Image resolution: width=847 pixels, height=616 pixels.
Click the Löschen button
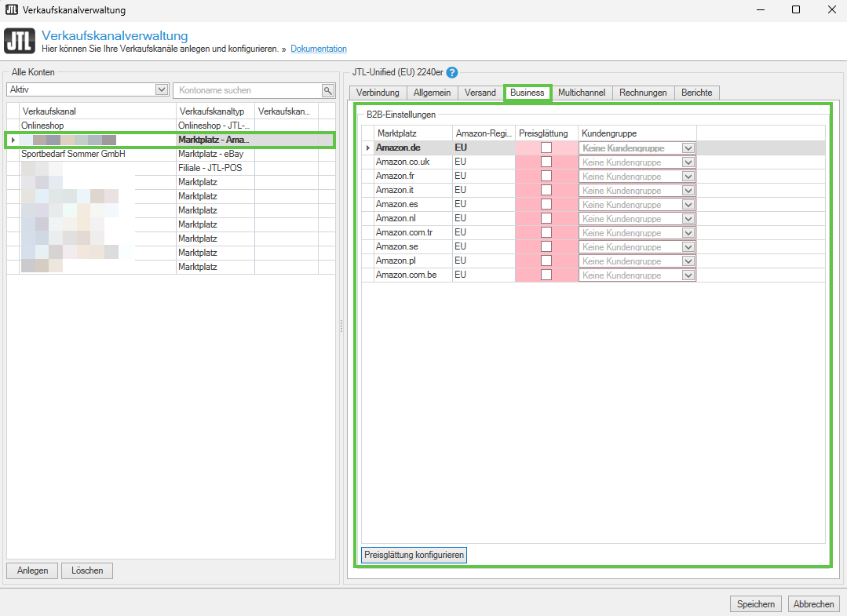click(87, 570)
